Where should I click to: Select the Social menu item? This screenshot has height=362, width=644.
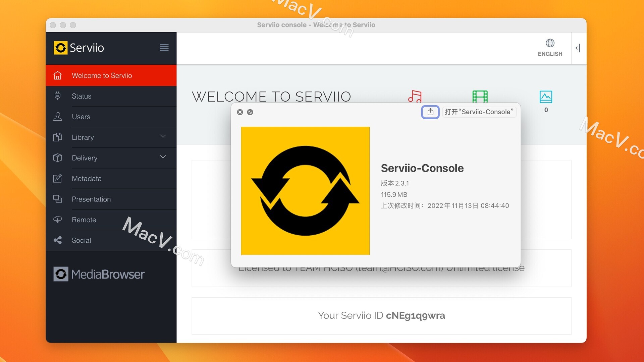point(111,240)
